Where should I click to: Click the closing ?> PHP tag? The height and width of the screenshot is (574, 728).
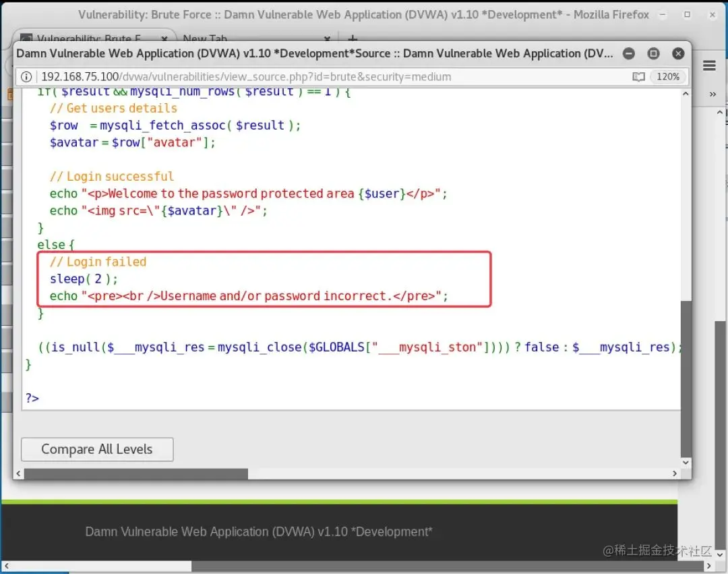click(x=32, y=399)
